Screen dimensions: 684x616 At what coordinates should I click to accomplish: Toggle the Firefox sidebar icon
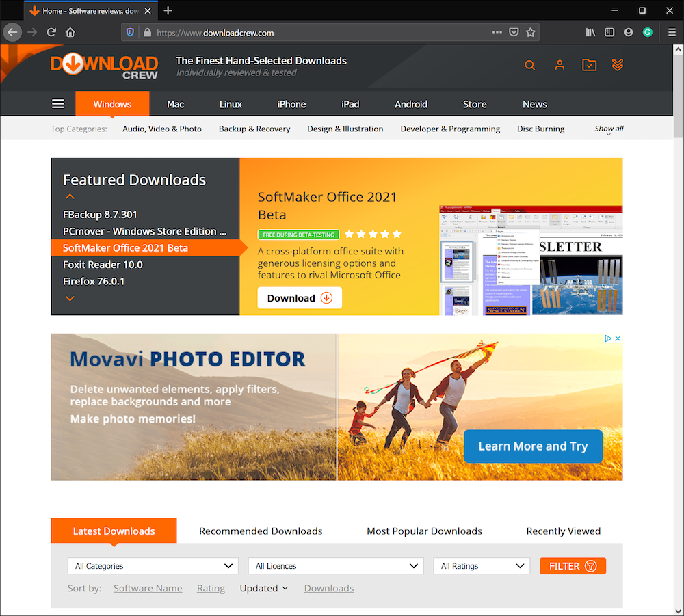(x=609, y=32)
